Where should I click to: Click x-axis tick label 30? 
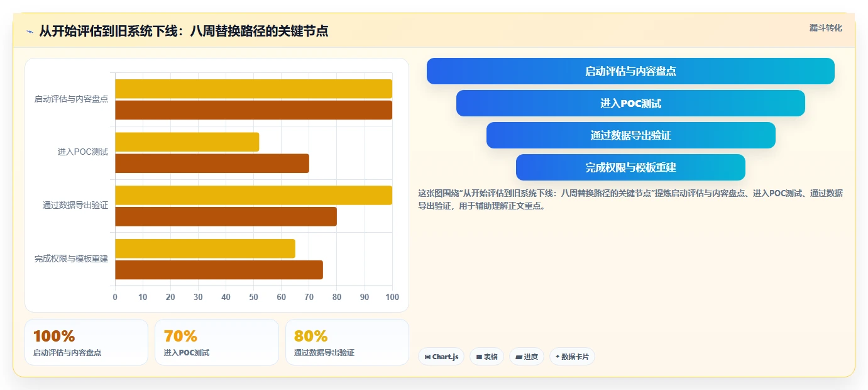pyautogui.click(x=198, y=297)
